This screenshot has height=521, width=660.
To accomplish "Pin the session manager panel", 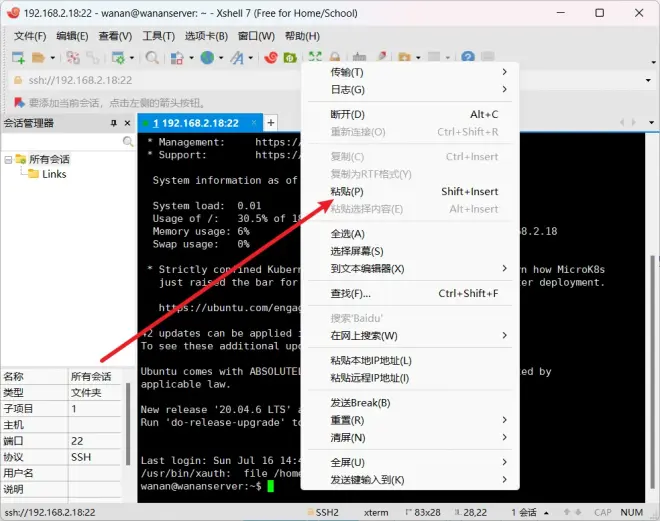I will pos(113,123).
